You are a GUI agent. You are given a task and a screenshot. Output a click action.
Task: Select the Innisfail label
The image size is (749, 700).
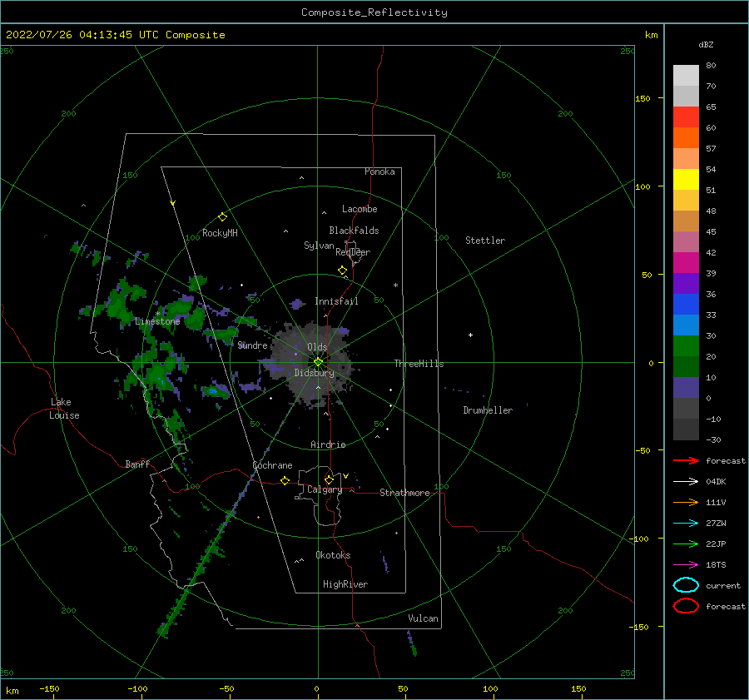336,301
